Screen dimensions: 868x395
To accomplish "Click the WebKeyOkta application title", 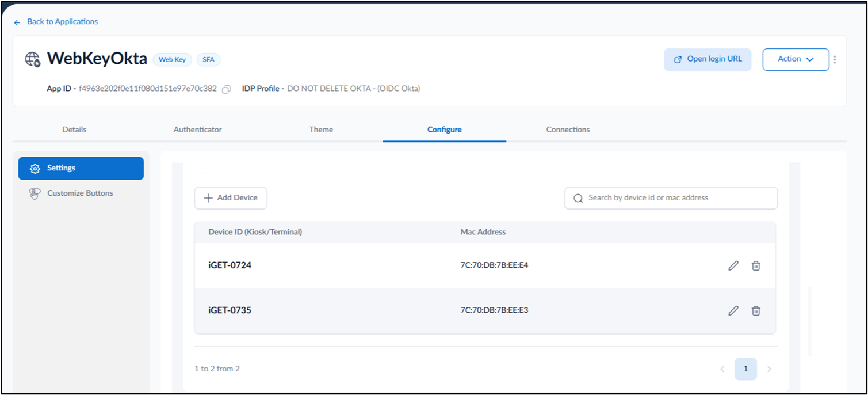I will point(97,59).
